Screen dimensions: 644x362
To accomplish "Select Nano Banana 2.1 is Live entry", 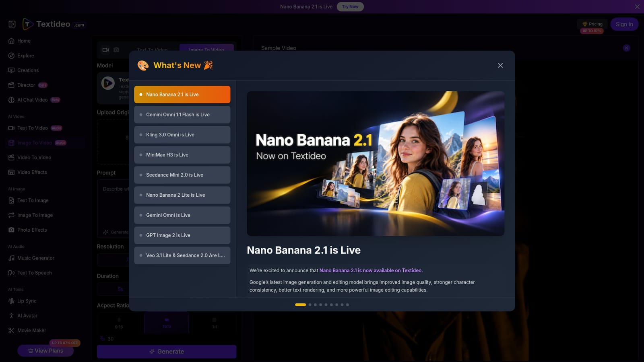I will click(182, 95).
